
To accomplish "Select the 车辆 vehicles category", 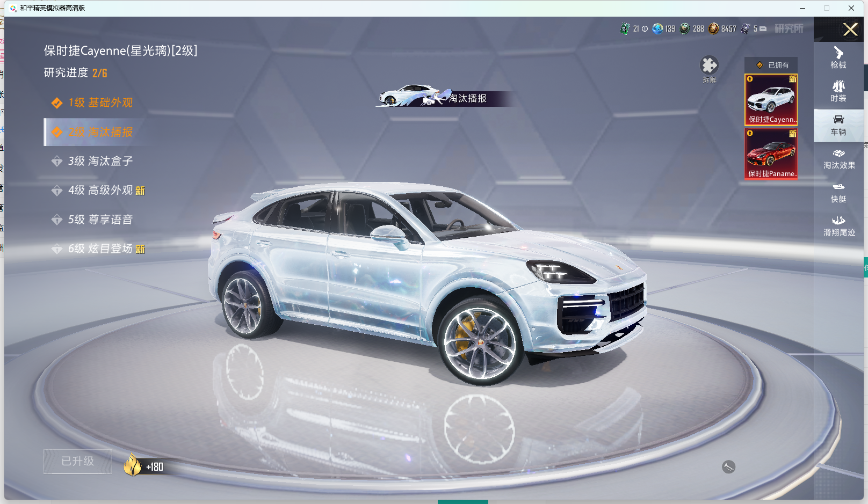I will click(x=838, y=125).
